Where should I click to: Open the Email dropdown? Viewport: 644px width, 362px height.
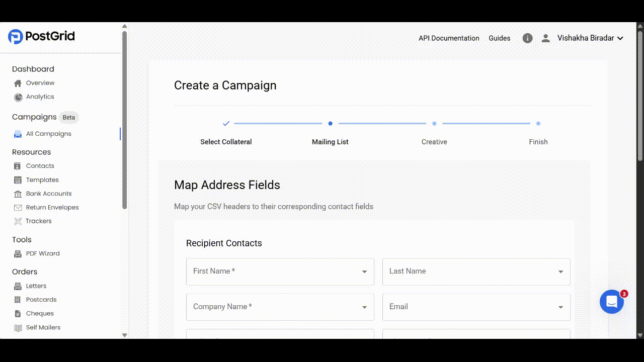point(476,307)
